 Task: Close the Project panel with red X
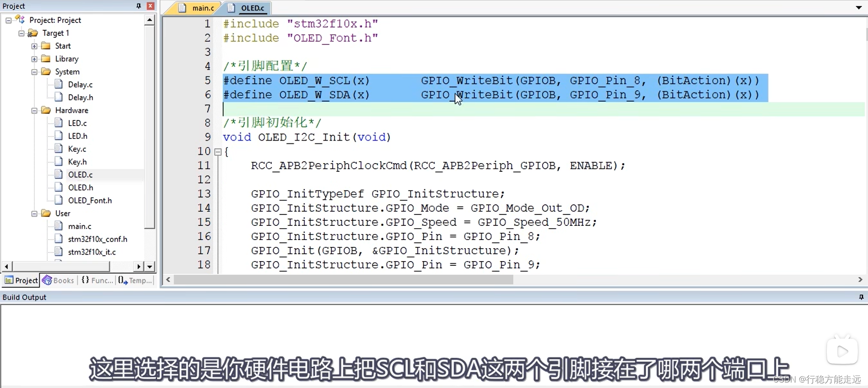coord(150,6)
